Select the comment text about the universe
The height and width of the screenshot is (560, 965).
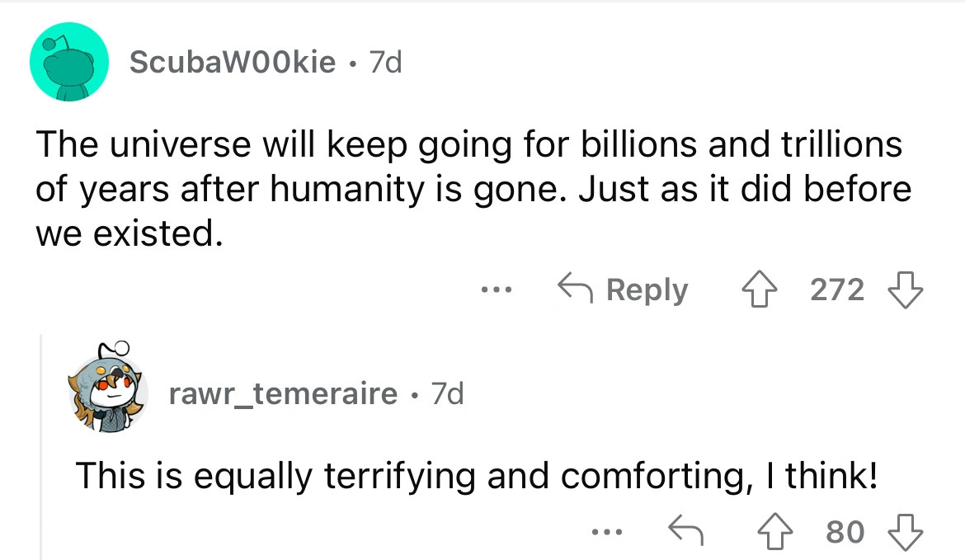point(470,190)
